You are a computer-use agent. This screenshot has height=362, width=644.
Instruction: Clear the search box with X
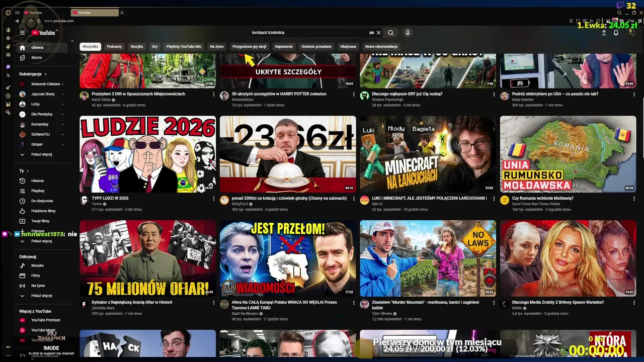point(378,33)
